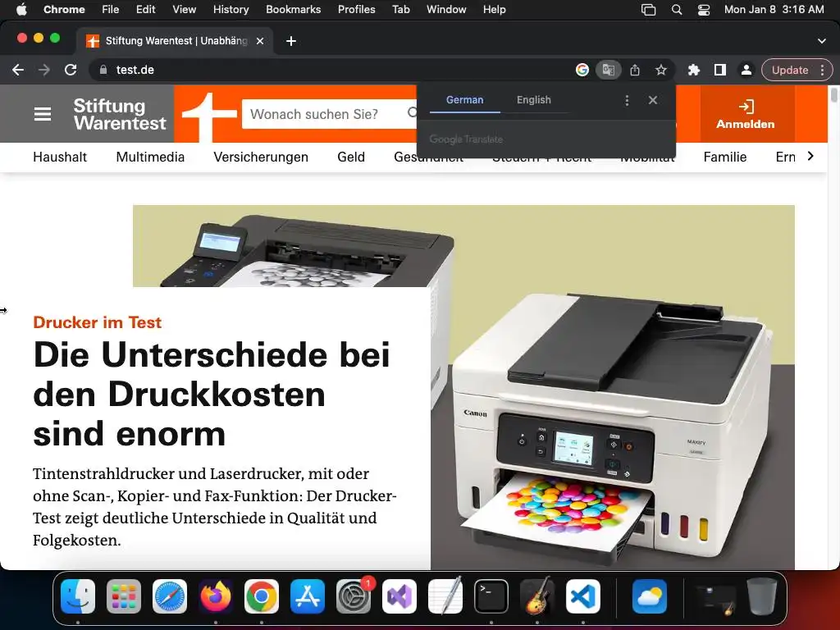This screenshot has height=630, width=840.
Task: Open the Trash in the Dock
Action: [762, 596]
